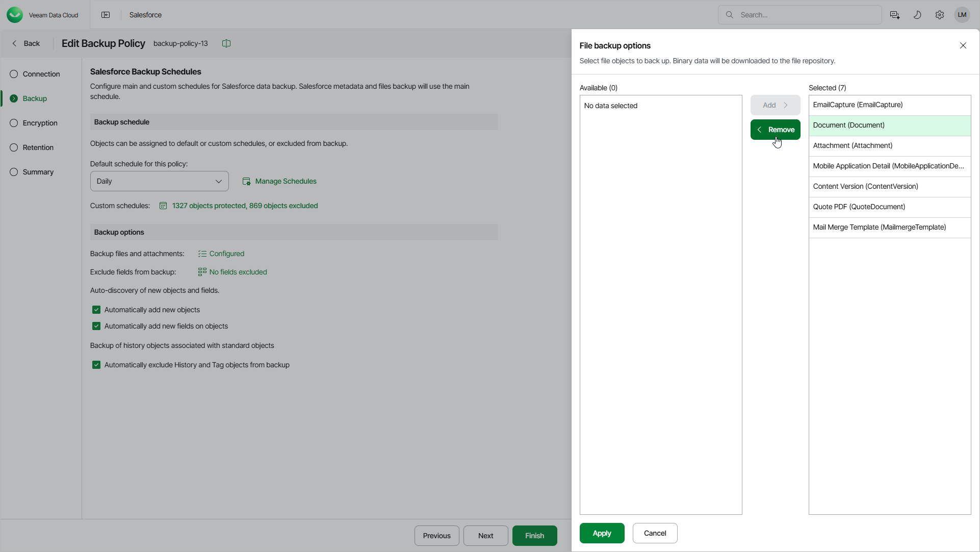This screenshot has width=980, height=552.
Task: Toggle the sidebar panel icon
Action: [x=106, y=15]
